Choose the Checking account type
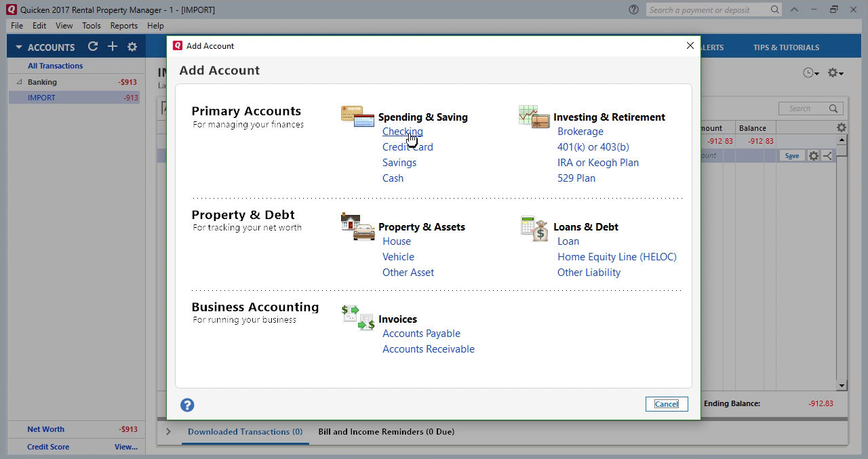 click(x=402, y=132)
